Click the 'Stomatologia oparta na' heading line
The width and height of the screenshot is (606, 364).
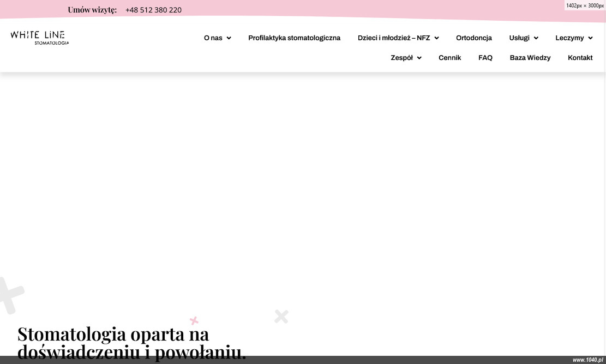[x=113, y=334]
